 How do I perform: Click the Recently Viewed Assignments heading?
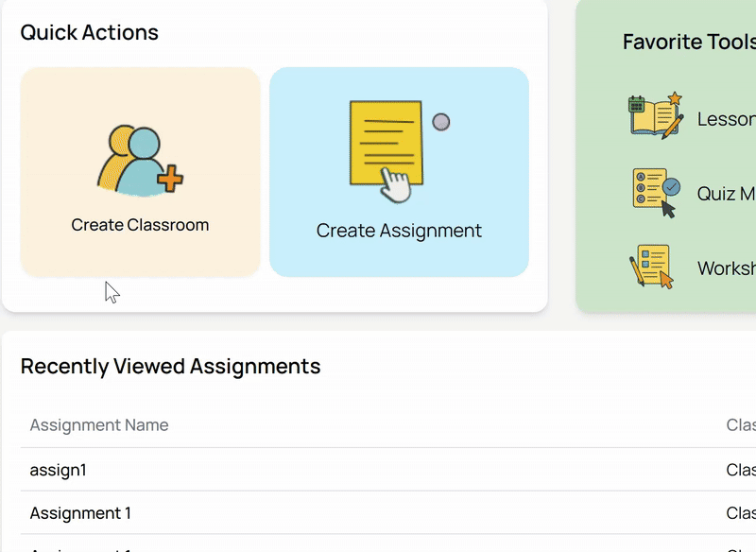[171, 366]
